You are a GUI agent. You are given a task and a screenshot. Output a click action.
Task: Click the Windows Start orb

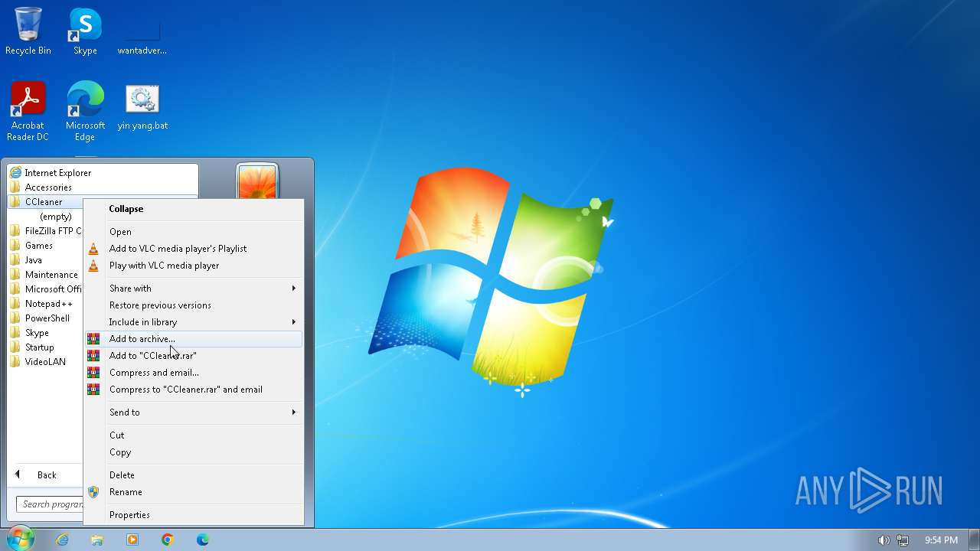click(x=19, y=539)
